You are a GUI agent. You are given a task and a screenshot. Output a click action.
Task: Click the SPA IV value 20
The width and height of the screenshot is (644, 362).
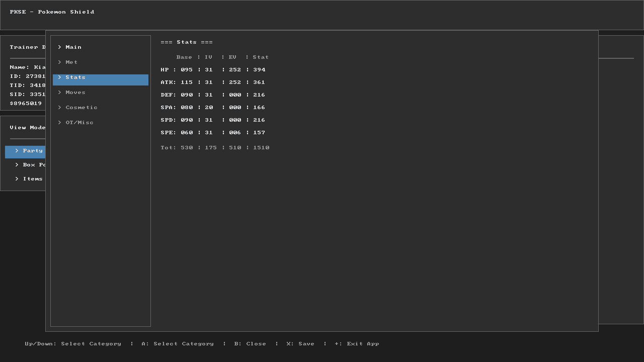click(x=209, y=108)
